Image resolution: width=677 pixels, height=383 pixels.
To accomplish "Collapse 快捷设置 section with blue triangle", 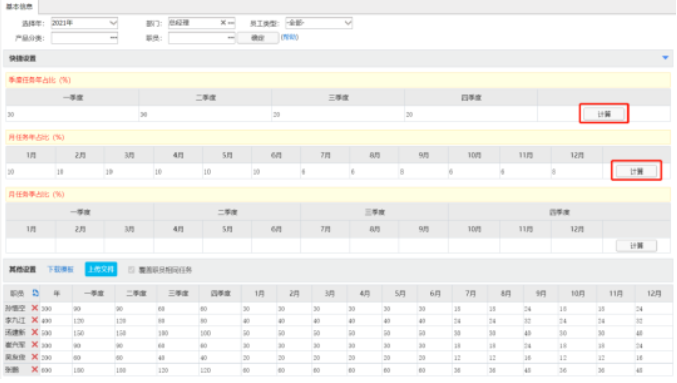I will click(x=665, y=58).
